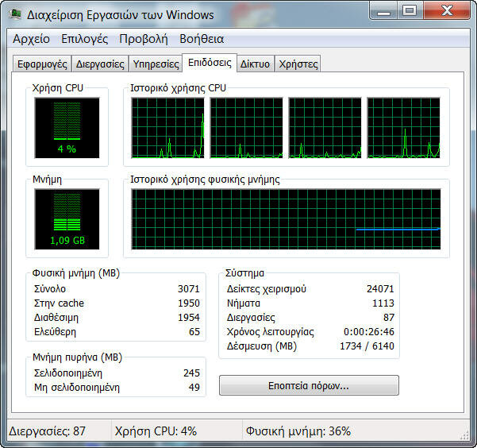Click the CPU usage gauge showing 4 %
This screenshot has width=477, height=448.
pos(67,128)
